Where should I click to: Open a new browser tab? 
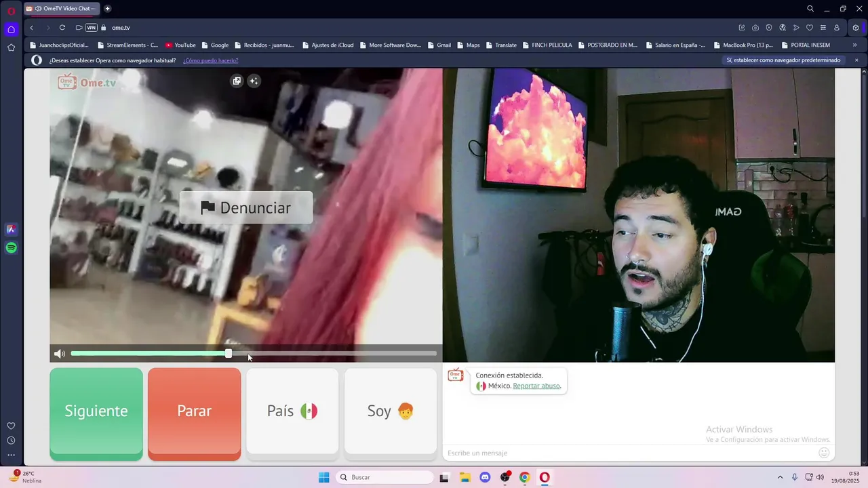click(107, 9)
